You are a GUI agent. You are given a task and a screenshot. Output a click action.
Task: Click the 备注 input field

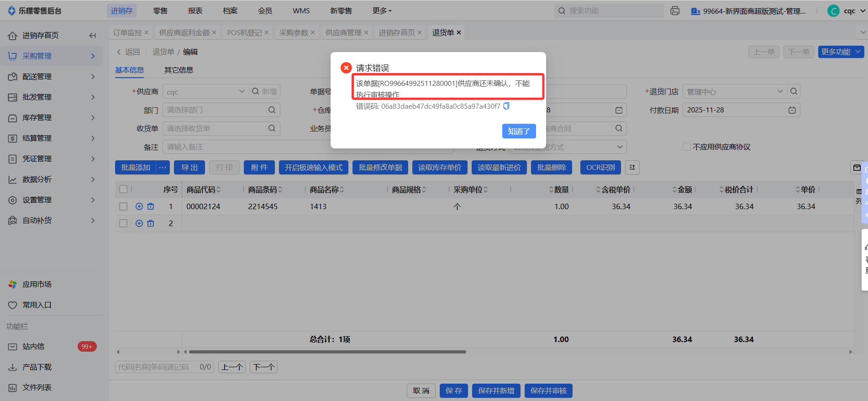(x=308, y=147)
